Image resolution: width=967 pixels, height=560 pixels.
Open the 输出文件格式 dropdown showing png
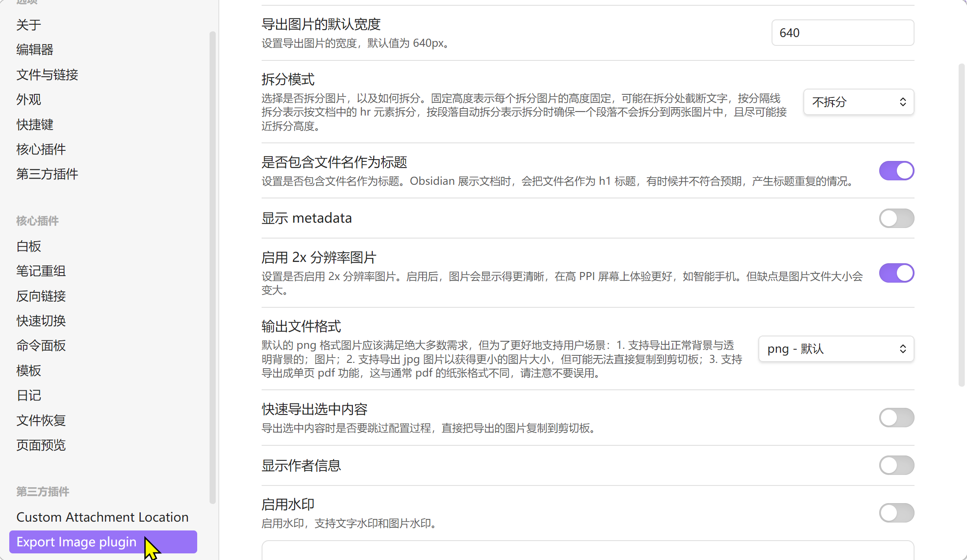point(836,349)
